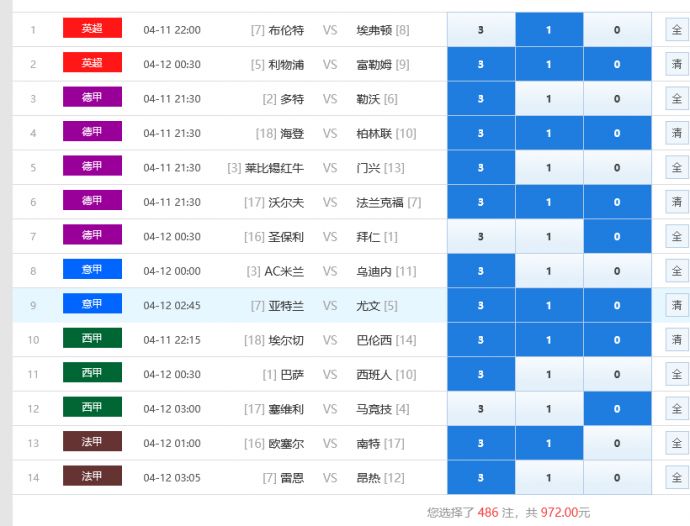Screen dimensions: 690x526
Task: Click the 意甲 tag for AC米兰 match
Action: coord(92,270)
